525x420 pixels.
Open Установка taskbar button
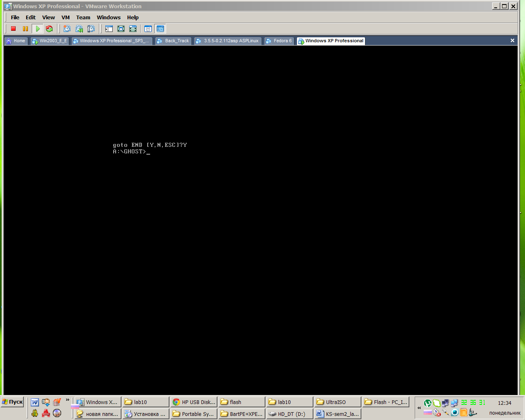coord(146,414)
